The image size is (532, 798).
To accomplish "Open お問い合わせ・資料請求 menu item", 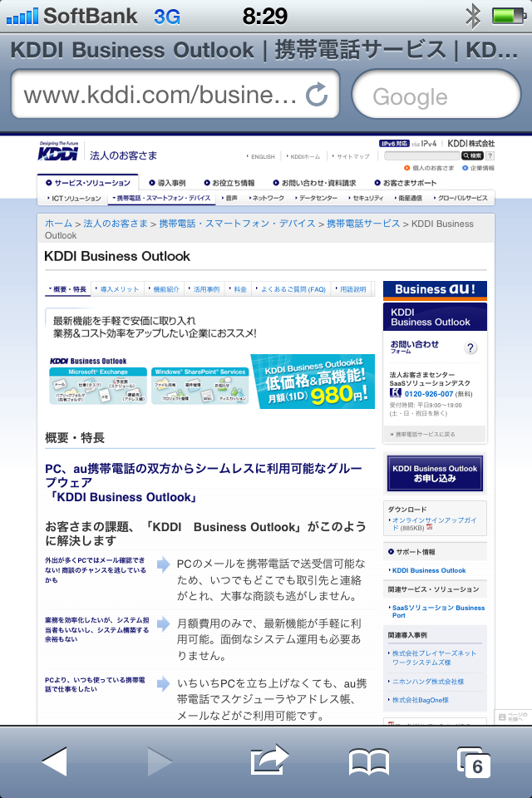I will [x=314, y=183].
